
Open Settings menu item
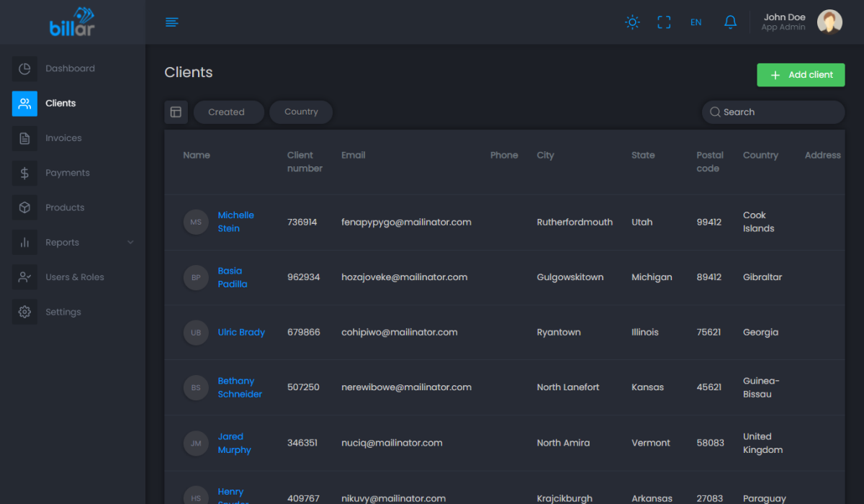pos(63,312)
